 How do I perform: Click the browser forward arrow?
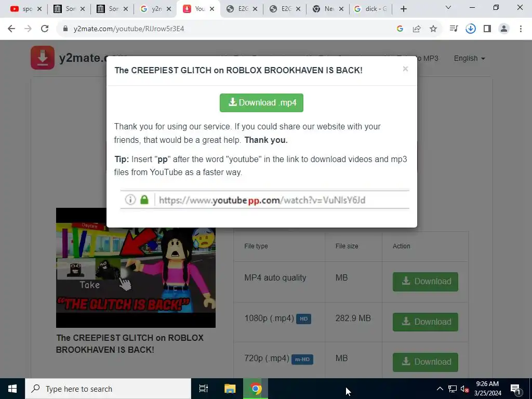click(x=28, y=29)
